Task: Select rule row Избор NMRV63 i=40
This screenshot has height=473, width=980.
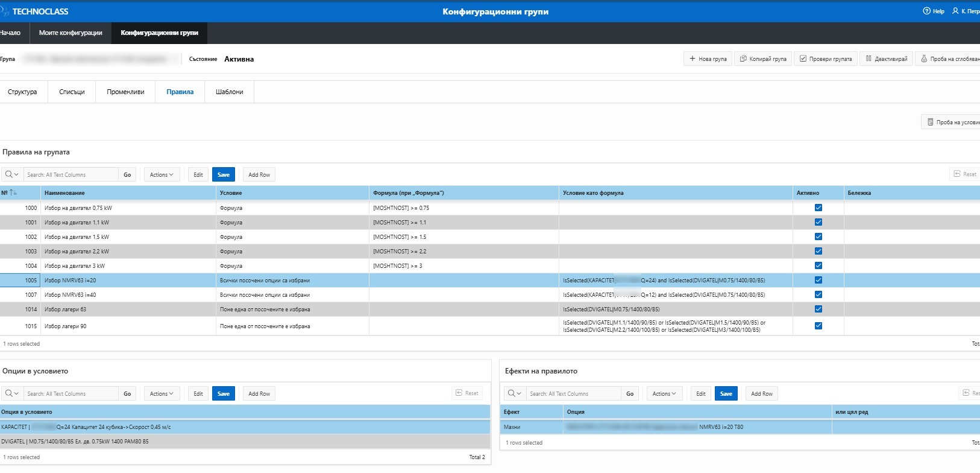Action: [489, 294]
